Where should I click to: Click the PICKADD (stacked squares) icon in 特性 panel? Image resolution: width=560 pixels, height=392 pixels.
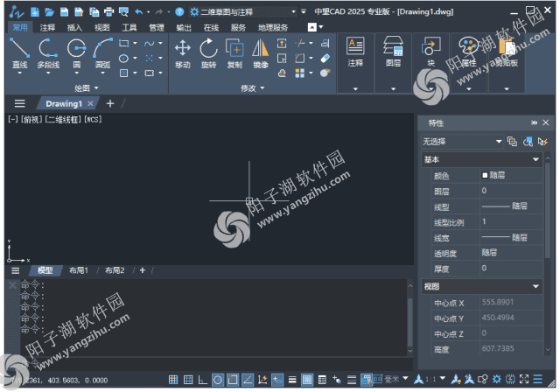512,142
